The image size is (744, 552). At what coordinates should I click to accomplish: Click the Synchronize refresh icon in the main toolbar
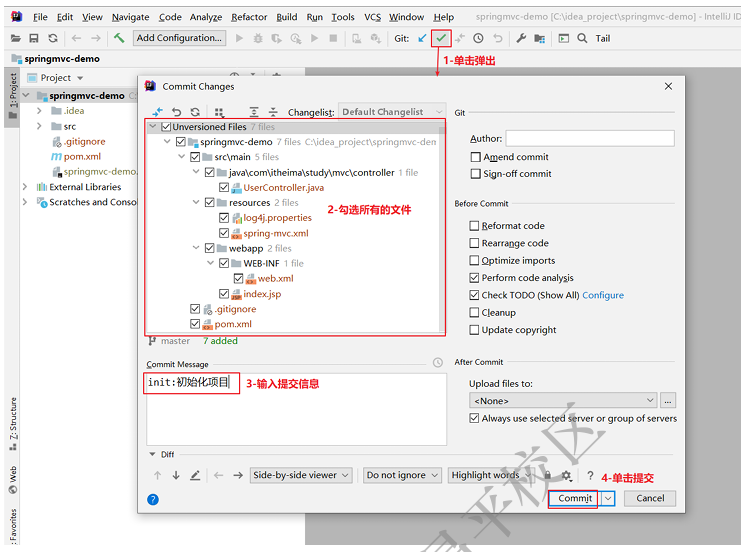point(53,38)
